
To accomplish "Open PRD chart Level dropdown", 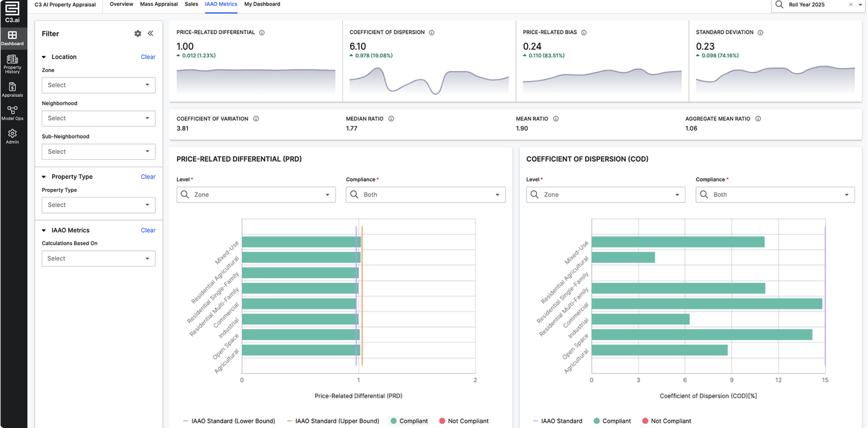I will [x=256, y=195].
